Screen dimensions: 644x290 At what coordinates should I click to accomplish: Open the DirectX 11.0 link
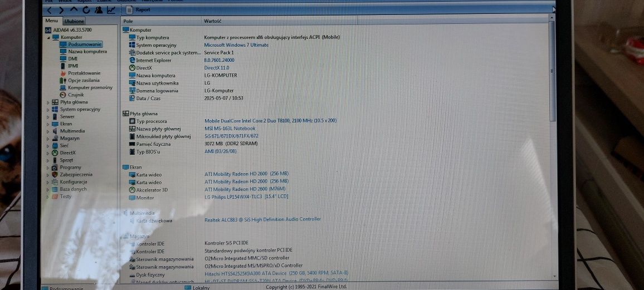click(217, 68)
